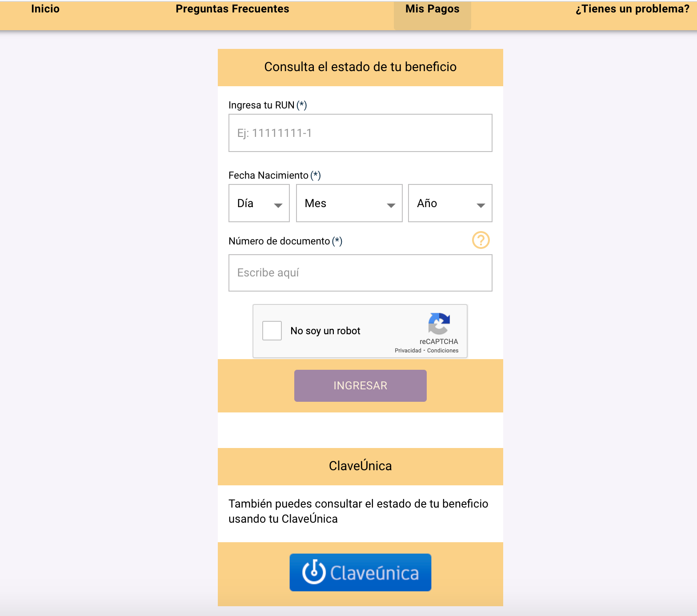Open "¿Tienes un problema?" menu item
The image size is (697, 616).
[632, 9]
